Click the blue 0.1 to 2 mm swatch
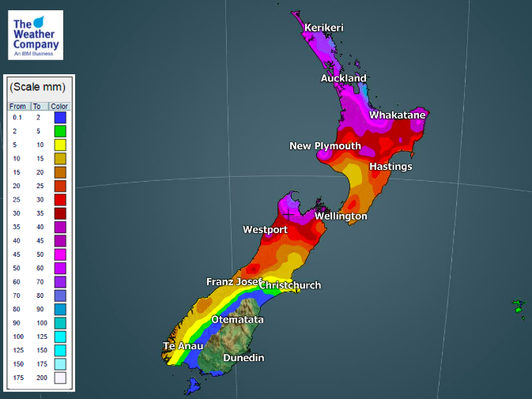The image size is (532, 399). [x=60, y=117]
